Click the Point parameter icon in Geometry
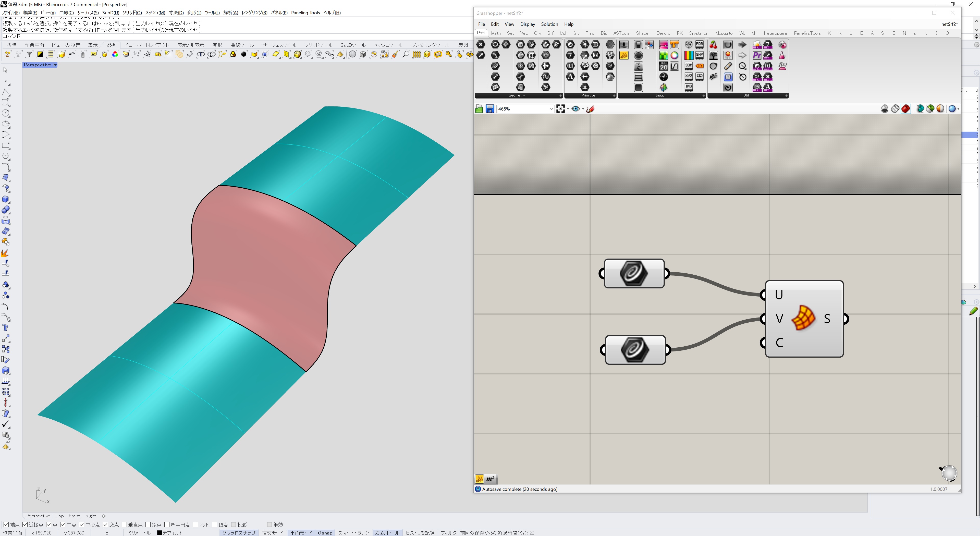 coord(481,44)
